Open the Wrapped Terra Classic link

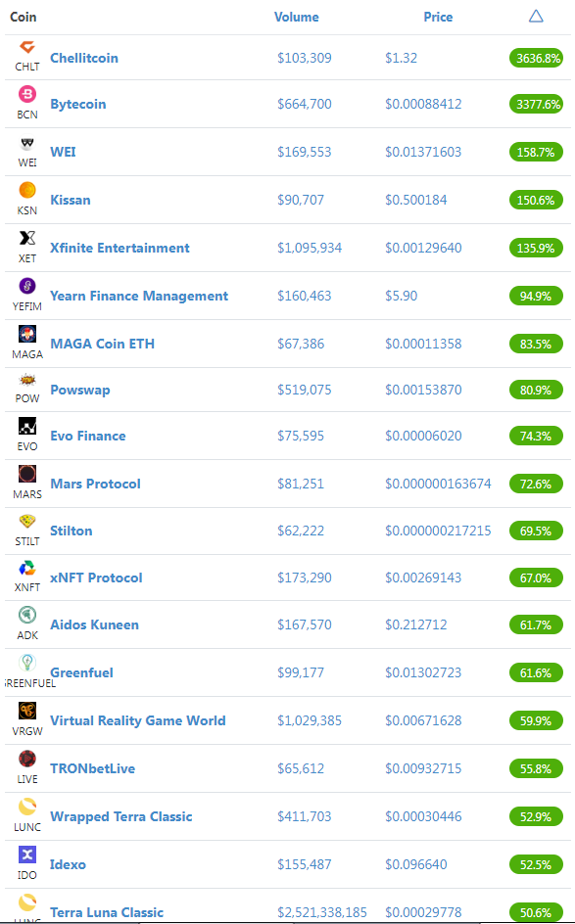click(120, 816)
